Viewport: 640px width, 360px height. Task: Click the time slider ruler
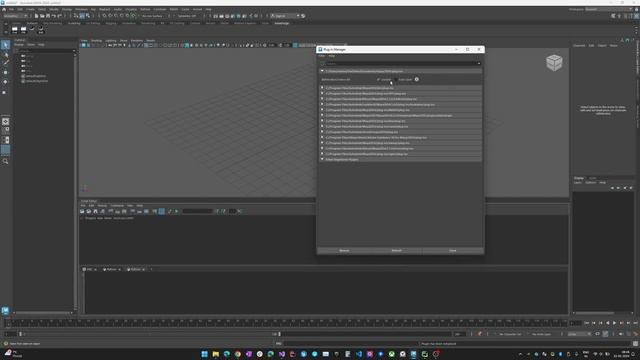coord(286,323)
